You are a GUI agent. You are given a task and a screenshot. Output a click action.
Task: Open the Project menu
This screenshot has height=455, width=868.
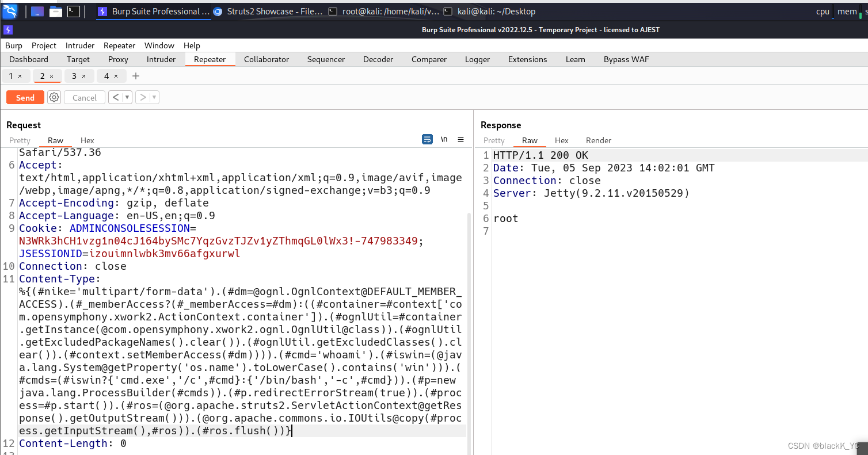(44, 45)
